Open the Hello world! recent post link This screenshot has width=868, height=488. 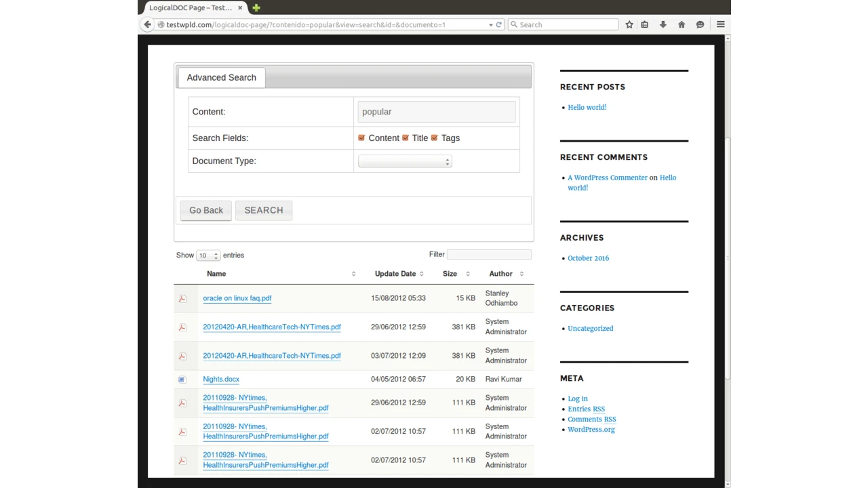tap(587, 107)
